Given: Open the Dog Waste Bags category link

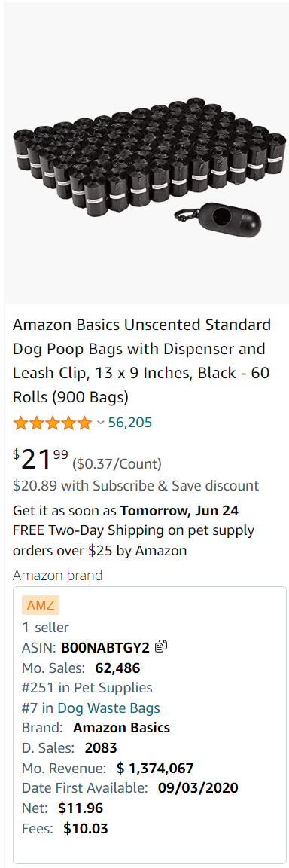Looking at the screenshot, I should click(108, 708).
